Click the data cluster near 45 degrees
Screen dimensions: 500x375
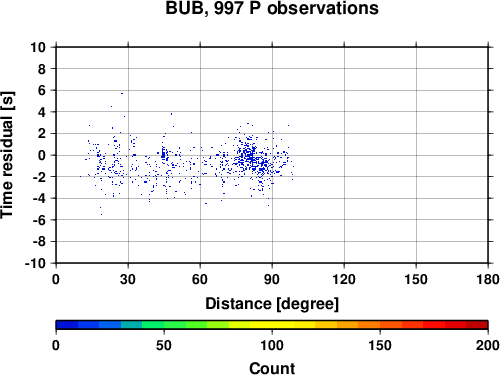click(163, 155)
